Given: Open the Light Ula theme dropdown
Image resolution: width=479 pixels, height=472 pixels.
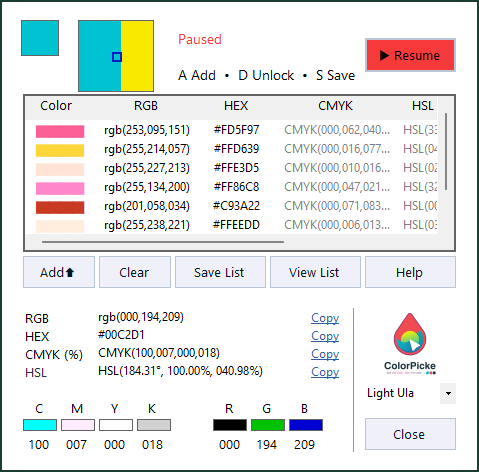Looking at the screenshot, I should pos(448,393).
